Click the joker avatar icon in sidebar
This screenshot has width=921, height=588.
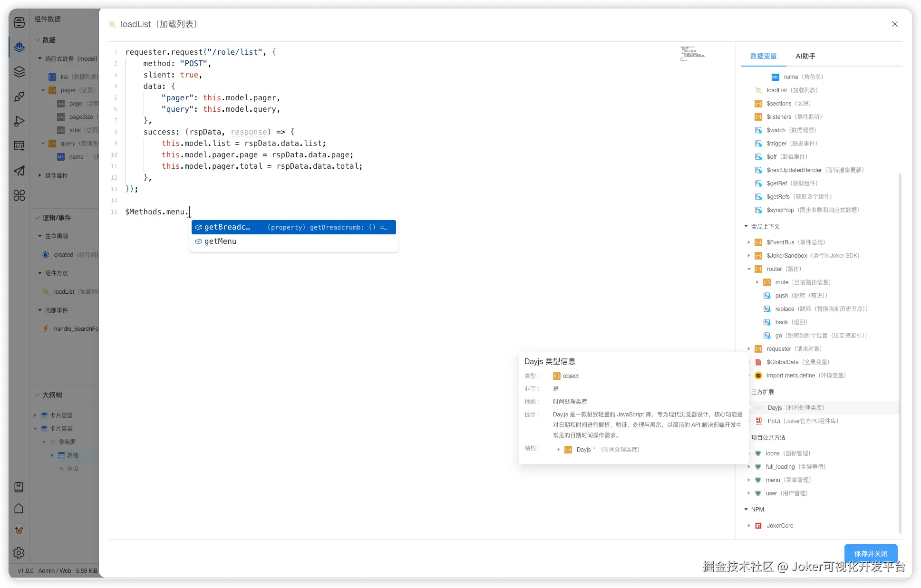click(x=19, y=530)
